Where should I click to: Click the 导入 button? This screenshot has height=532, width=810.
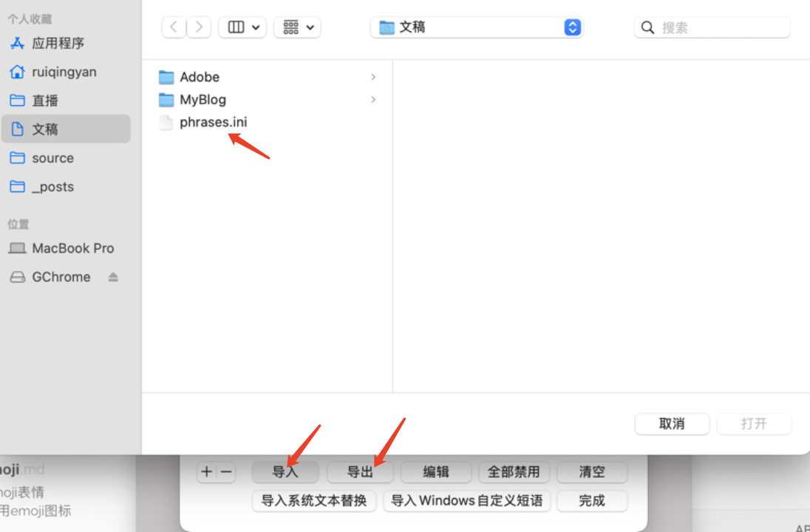click(285, 471)
